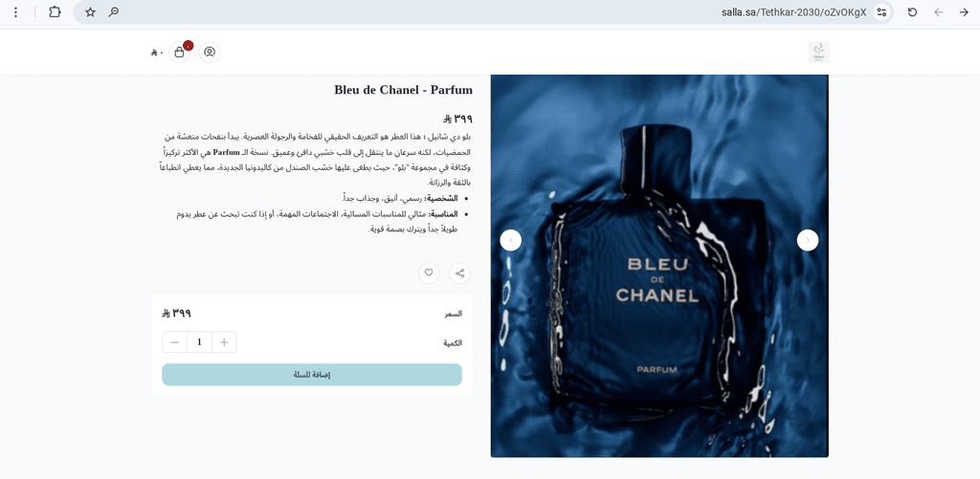Select the quantity number field
The height and width of the screenshot is (479, 980).
[x=199, y=342]
